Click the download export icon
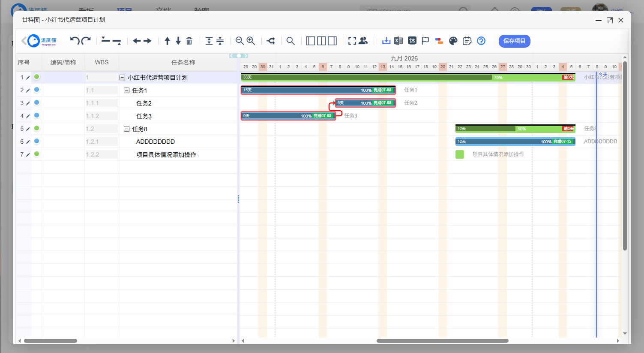The width and height of the screenshot is (644, 353). tap(386, 41)
